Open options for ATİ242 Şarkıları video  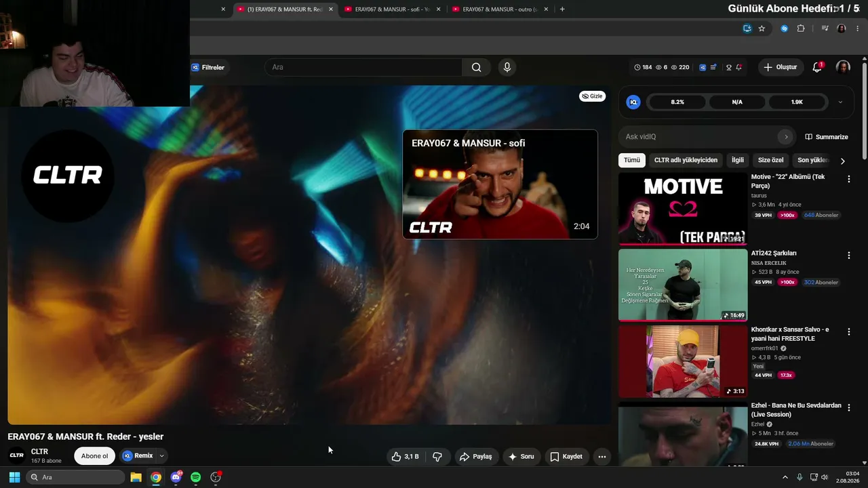848,256
